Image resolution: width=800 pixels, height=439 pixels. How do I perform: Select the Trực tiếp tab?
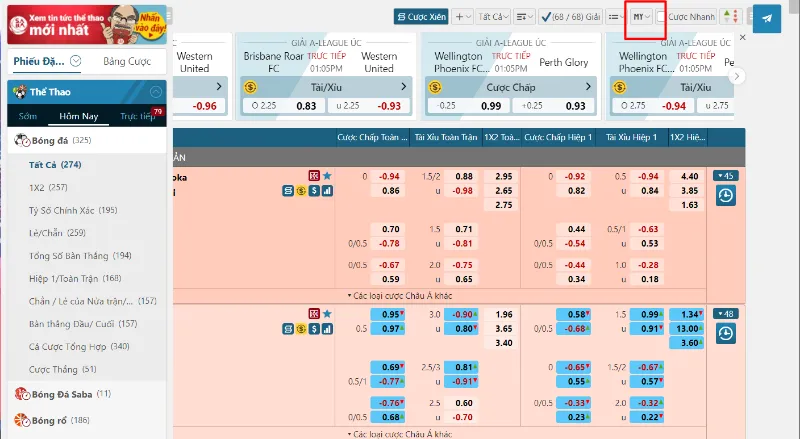coord(137,116)
